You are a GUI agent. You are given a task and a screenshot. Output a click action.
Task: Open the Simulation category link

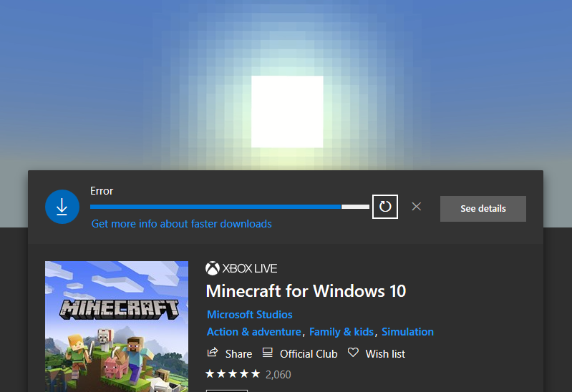pyautogui.click(x=407, y=332)
